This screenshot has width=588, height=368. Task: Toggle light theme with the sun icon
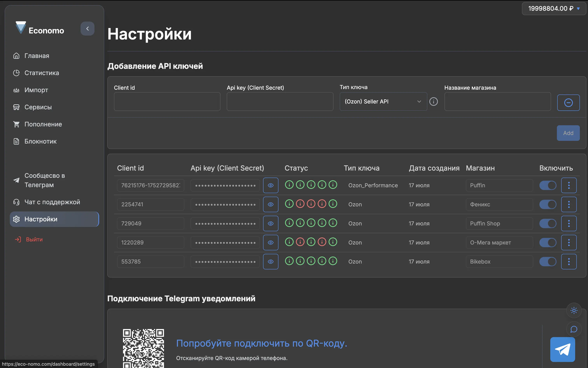pos(574,311)
